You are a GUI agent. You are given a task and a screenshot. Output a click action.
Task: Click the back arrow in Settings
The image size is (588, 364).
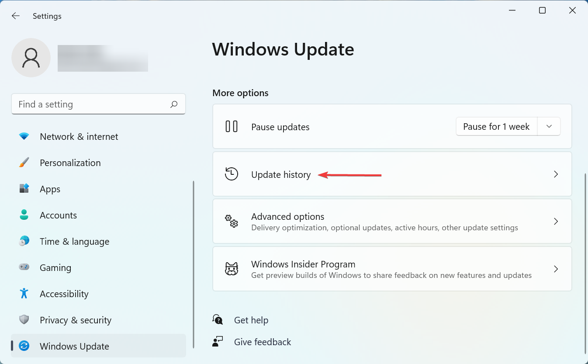[15, 16]
